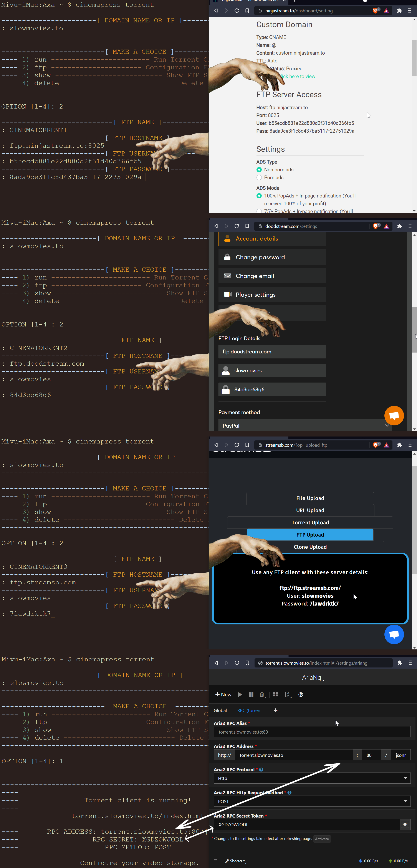Pause tasks using AriaNg pause icon
Viewport: 417px width, 868px height.
(x=251, y=694)
